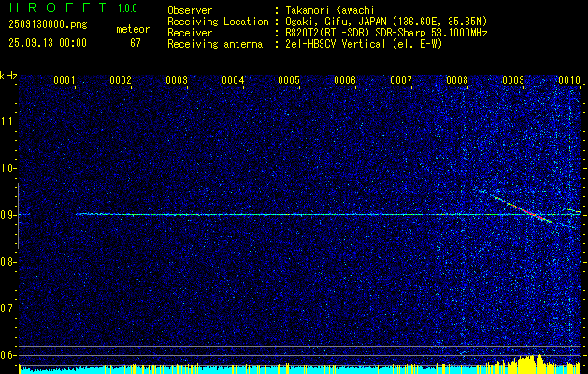Screen dimensions: 588x374
Task: Click the 0.7 kHz frequency axis label
Action: (7, 309)
